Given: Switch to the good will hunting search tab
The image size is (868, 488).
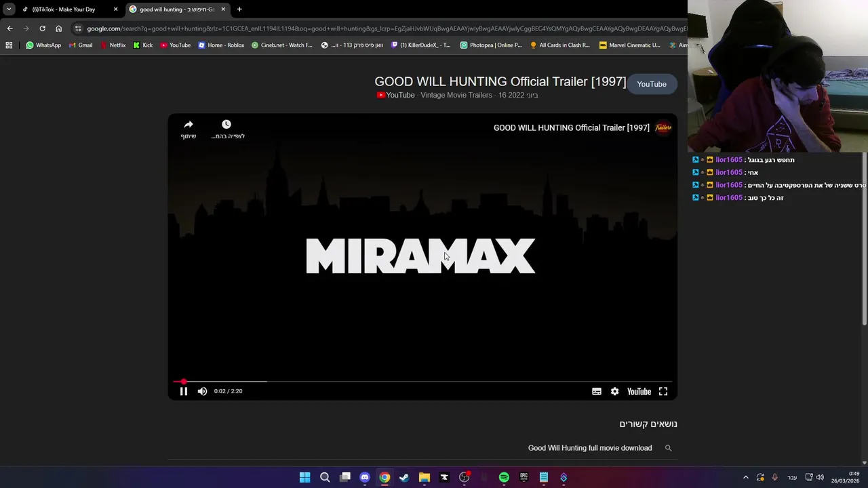Looking at the screenshot, I should pyautogui.click(x=176, y=9).
